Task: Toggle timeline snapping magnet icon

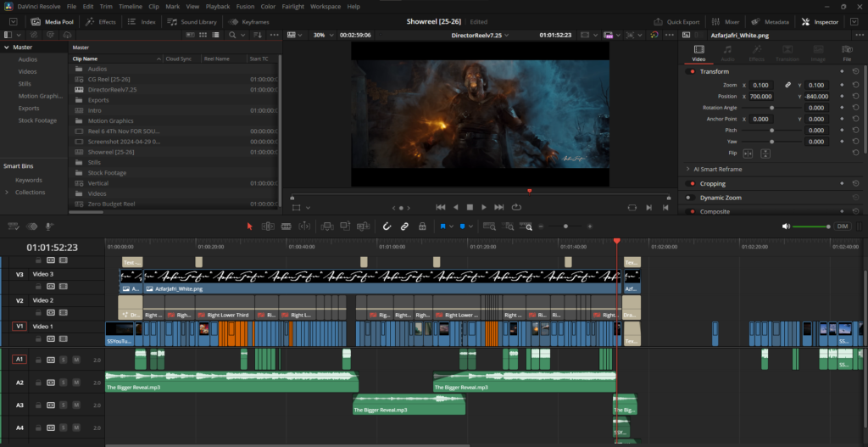Action: [x=386, y=226]
